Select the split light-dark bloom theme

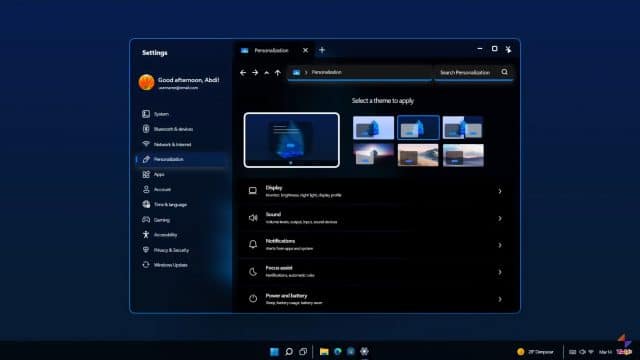[x=463, y=127]
